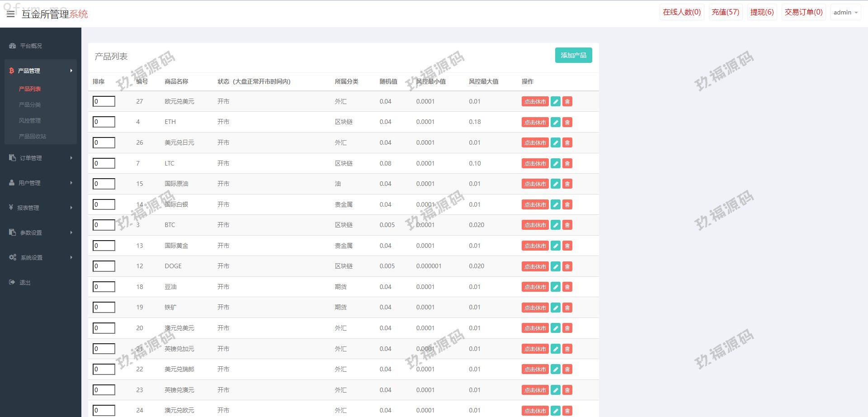Edit the 国际黄金 product via pencil icon

[x=556, y=246]
